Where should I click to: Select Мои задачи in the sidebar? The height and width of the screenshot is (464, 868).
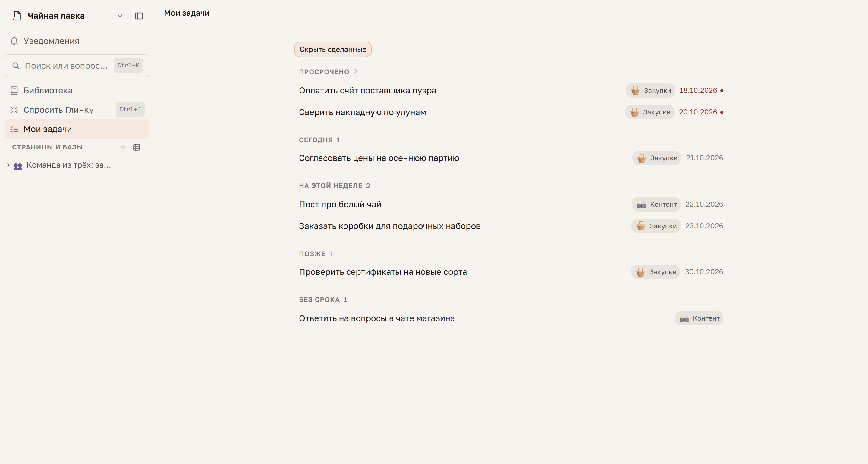coord(77,129)
